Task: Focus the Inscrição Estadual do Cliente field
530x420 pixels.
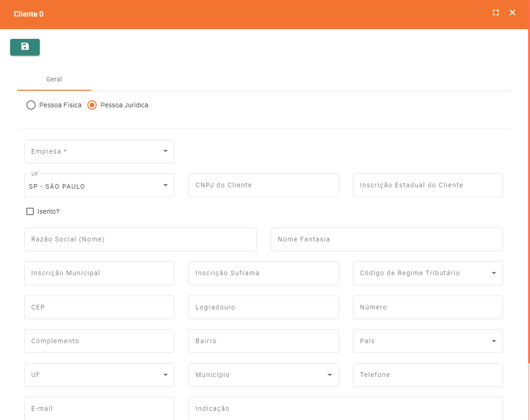Action: pos(427,185)
